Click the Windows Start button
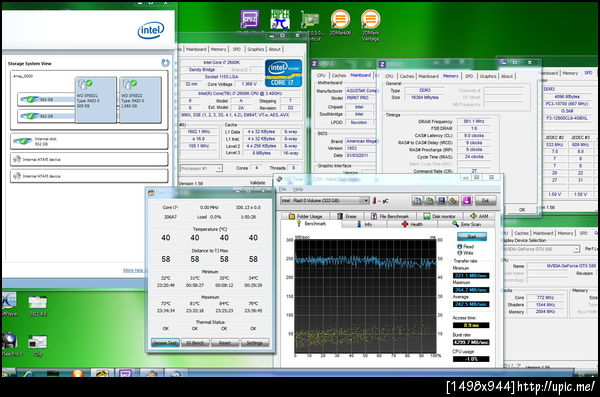The image size is (600, 397). [8, 372]
